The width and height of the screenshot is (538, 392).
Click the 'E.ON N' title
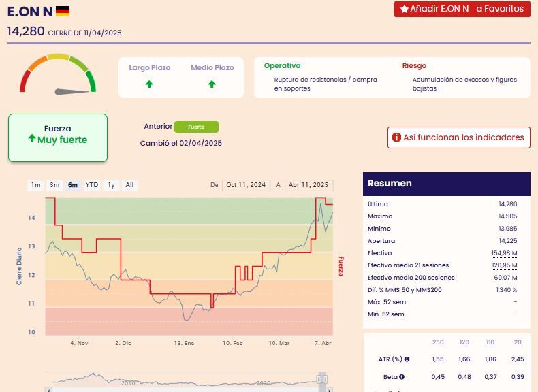click(30, 12)
